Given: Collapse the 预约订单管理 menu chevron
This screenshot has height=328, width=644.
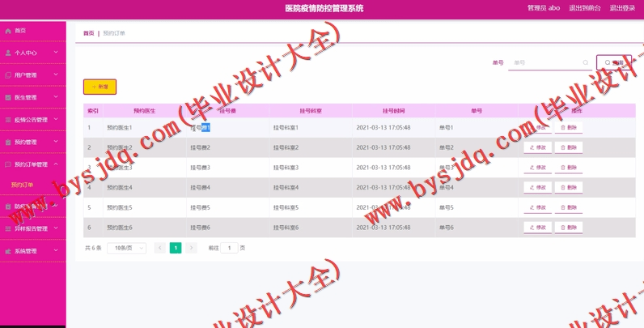Looking at the screenshot, I should (56, 164).
